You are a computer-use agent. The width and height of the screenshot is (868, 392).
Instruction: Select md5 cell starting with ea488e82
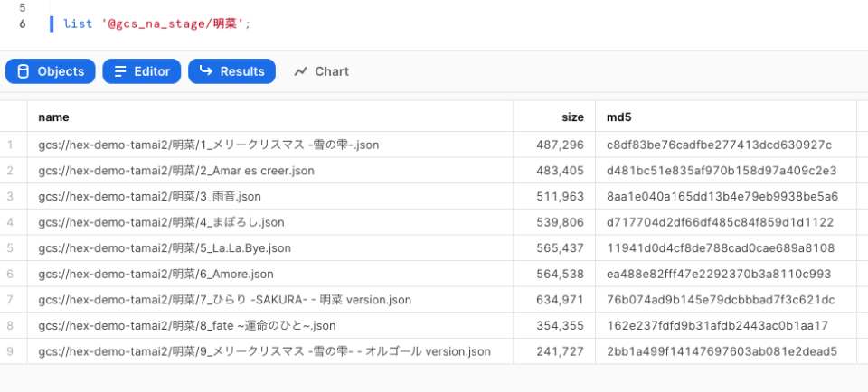726,274
